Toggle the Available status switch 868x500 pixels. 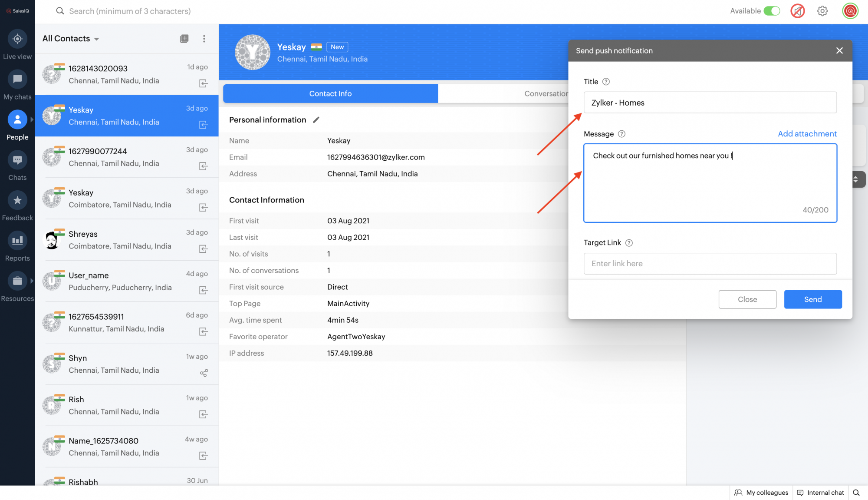tap(772, 11)
